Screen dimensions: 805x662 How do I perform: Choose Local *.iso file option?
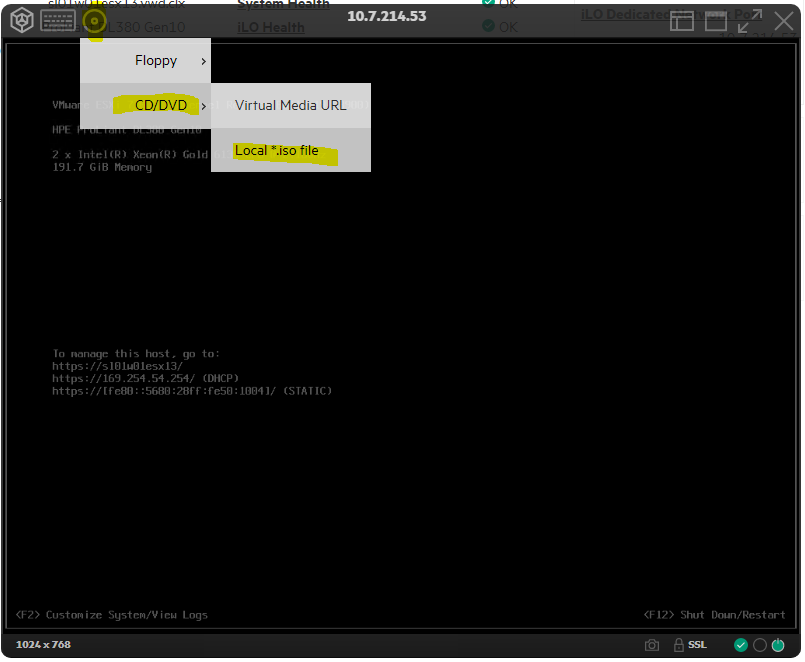291,150
